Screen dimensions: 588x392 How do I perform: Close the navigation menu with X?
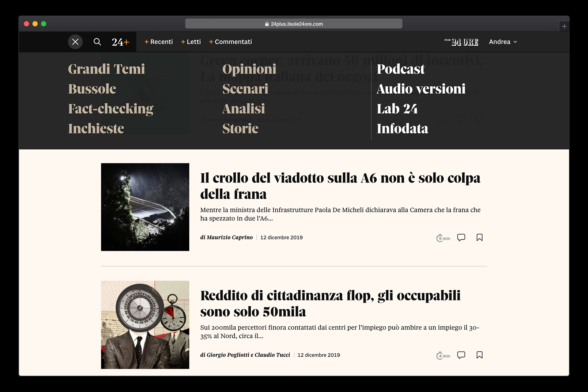point(75,42)
